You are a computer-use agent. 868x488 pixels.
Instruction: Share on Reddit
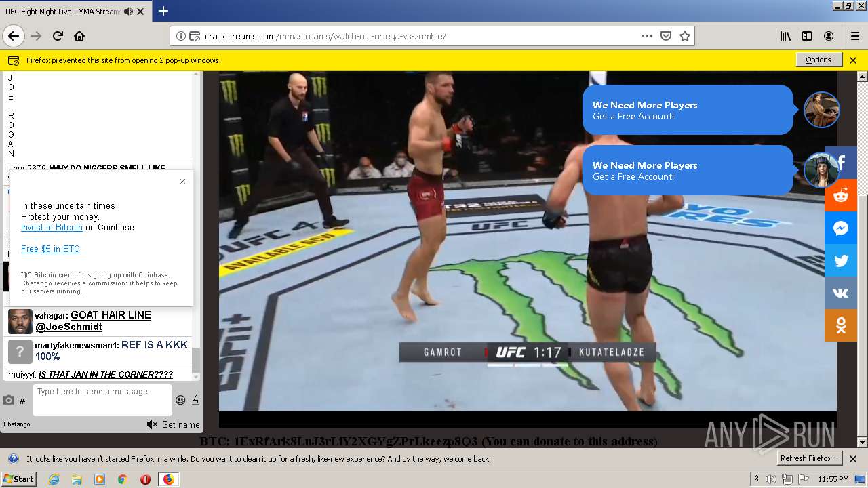click(841, 196)
